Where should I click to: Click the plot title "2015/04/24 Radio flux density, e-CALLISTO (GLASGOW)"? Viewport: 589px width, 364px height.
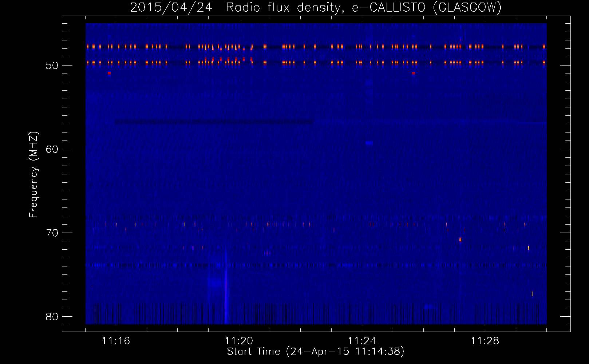(316, 7)
